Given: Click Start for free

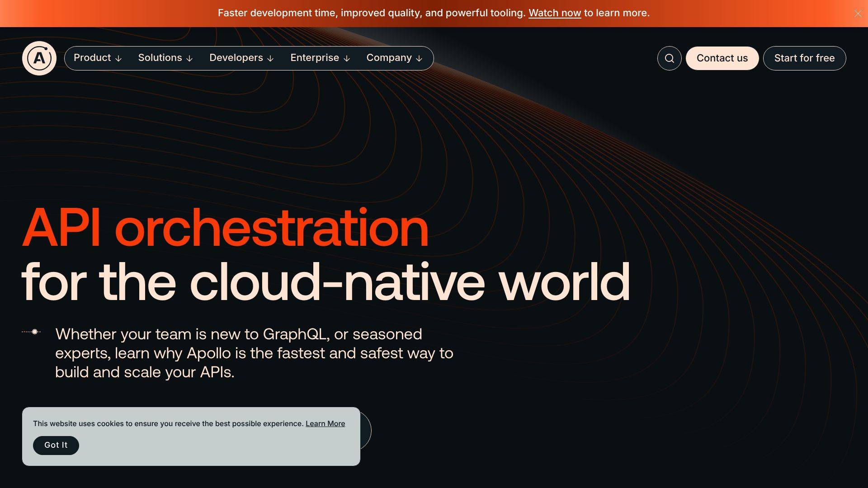Looking at the screenshot, I should coord(804,58).
